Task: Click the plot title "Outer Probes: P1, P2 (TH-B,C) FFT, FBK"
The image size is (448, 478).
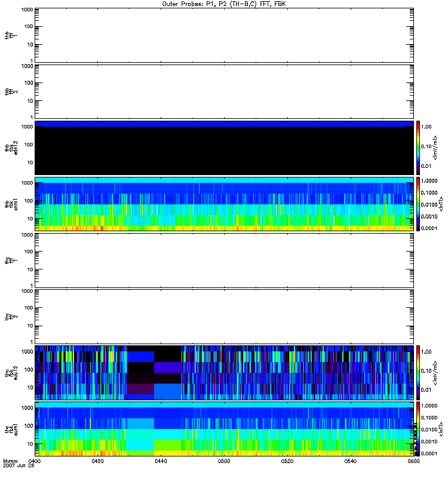Action: tap(224, 4)
